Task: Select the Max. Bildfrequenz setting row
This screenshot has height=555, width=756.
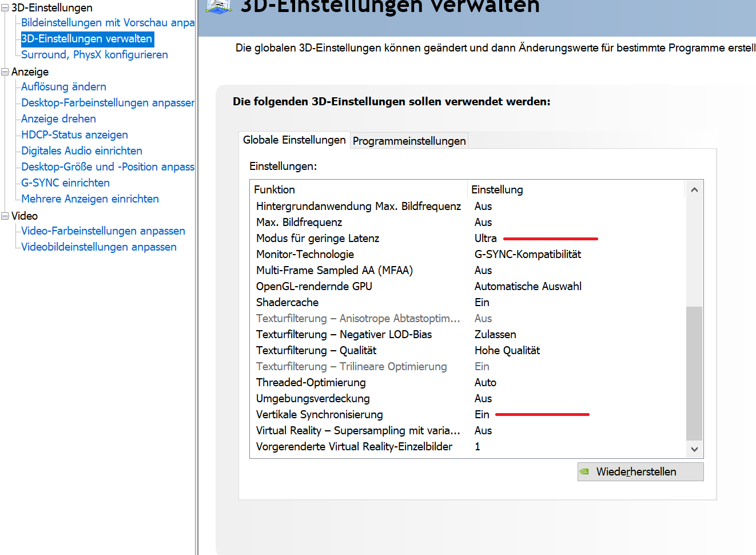Action: coord(468,222)
